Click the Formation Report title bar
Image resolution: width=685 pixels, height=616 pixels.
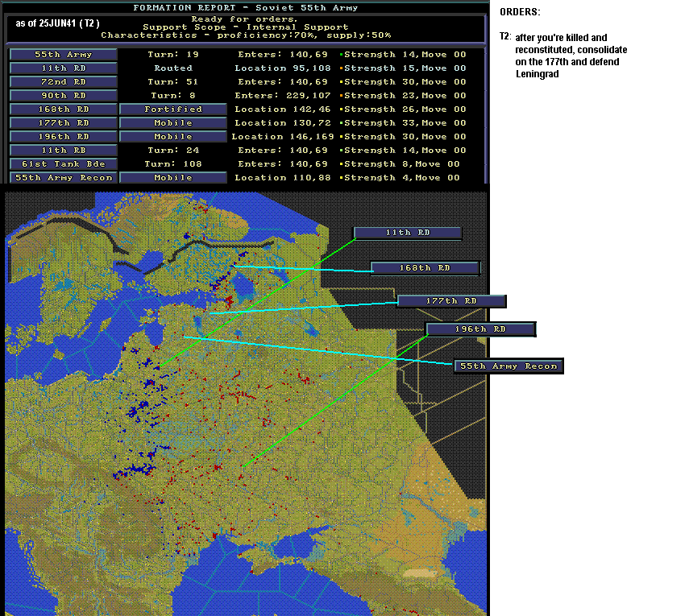tap(246, 8)
